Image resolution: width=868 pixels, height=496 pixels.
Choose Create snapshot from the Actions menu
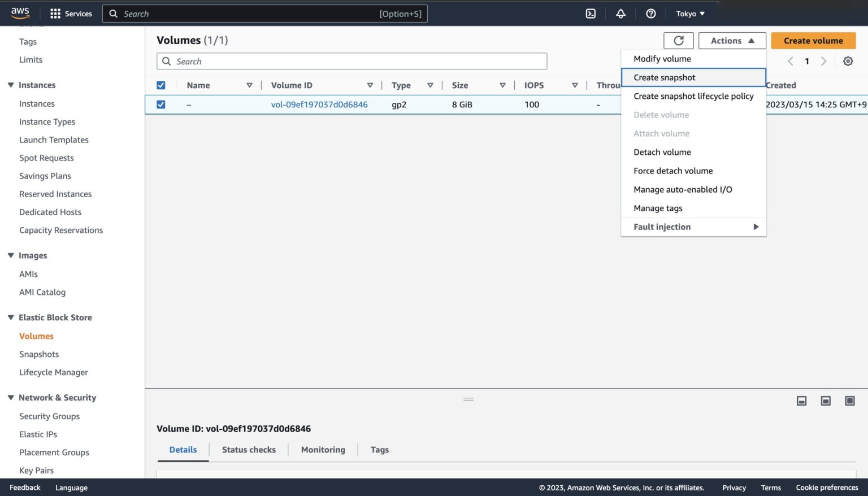tap(664, 77)
